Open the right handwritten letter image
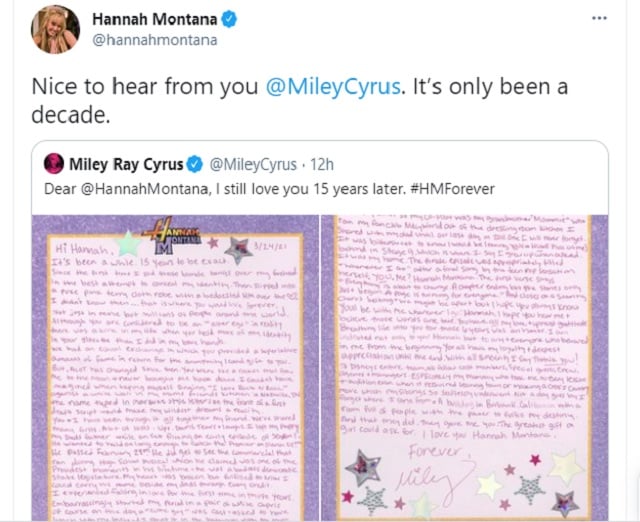The height and width of the screenshot is (522, 640). [464, 368]
